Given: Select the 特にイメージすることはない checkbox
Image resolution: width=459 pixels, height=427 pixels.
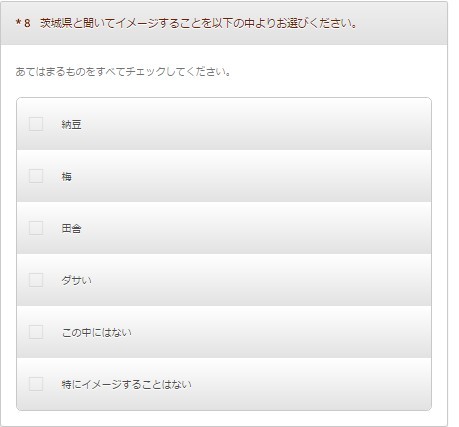Looking at the screenshot, I should click(36, 384).
